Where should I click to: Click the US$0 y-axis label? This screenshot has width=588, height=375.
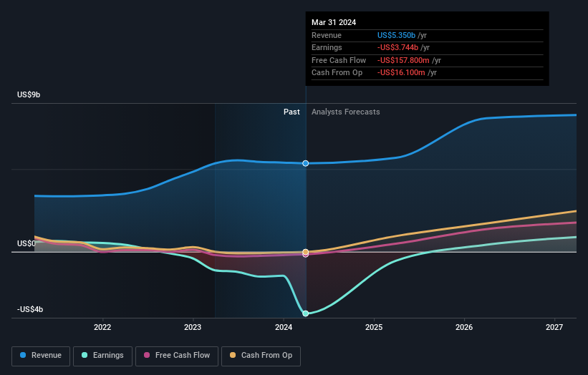click(x=26, y=243)
